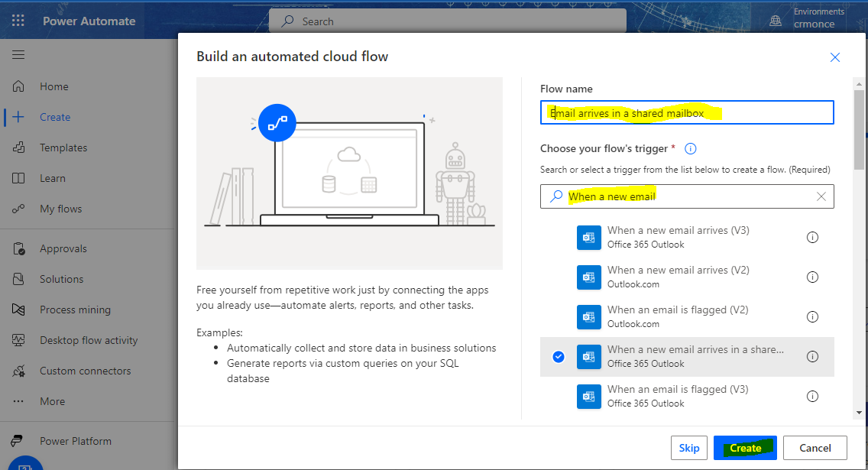The width and height of the screenshot is (868, 470).
Task: Show info for When an email is flagged (V3)
Action: tap(812, 397)
